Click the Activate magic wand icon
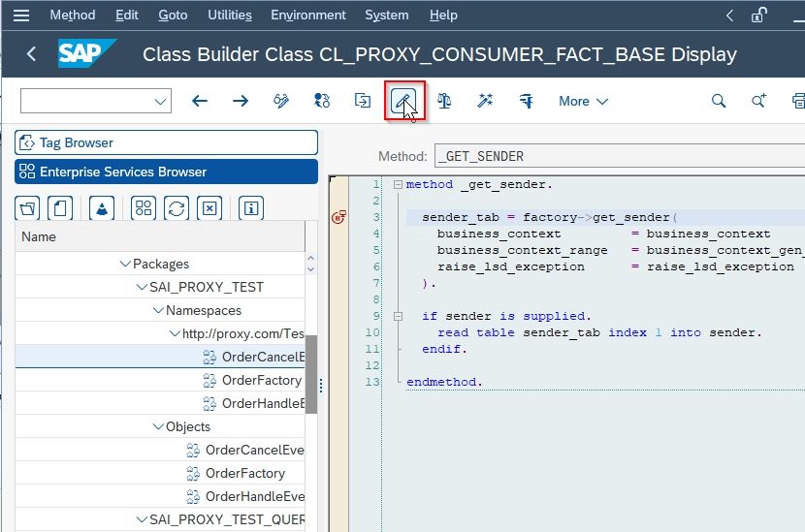 coord(485,101)
